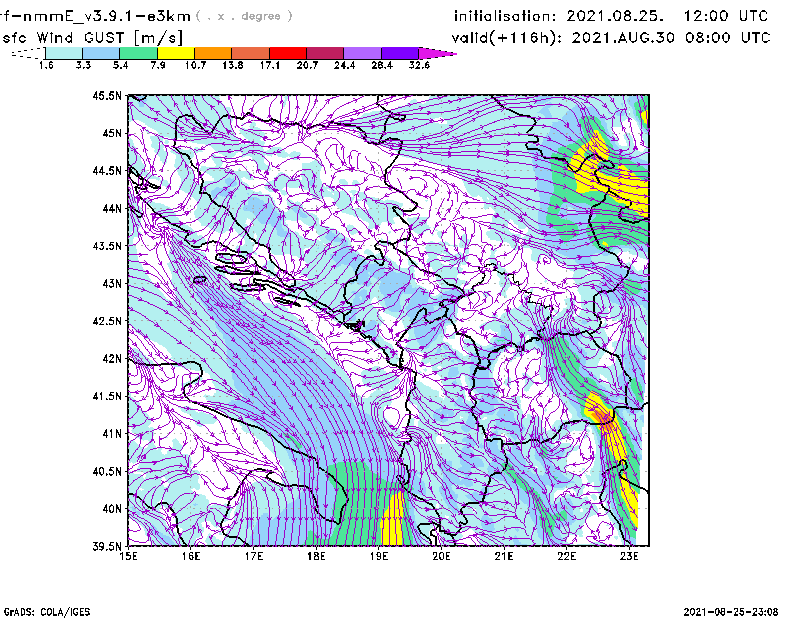Image resolution: width=800 pixels, height=618 pixels.
Task: Click the 21E longitude label
Action: pos(504,556)
